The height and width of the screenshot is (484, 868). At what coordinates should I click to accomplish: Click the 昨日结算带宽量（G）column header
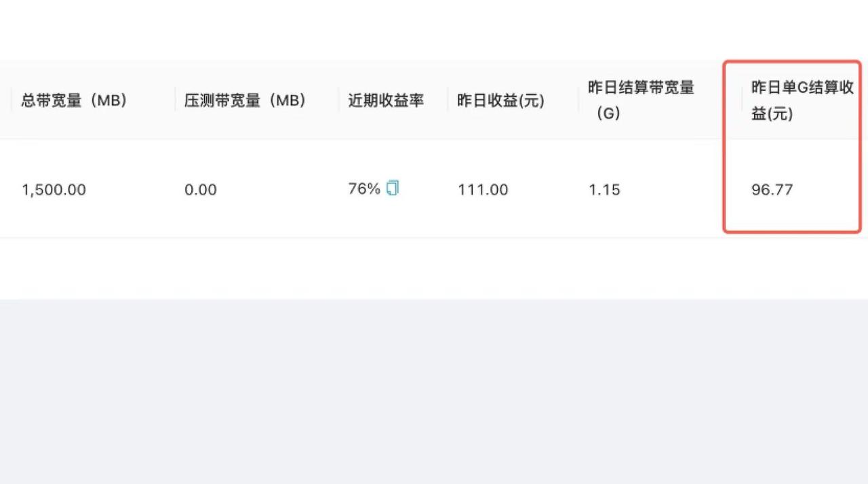click(642, 100)
